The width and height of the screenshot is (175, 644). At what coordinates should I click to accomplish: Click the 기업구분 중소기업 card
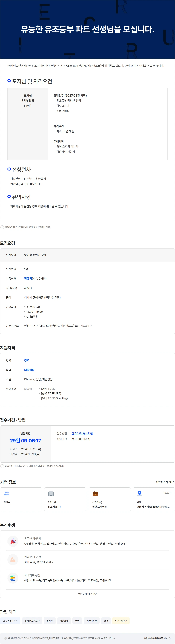tap(65, 499)
